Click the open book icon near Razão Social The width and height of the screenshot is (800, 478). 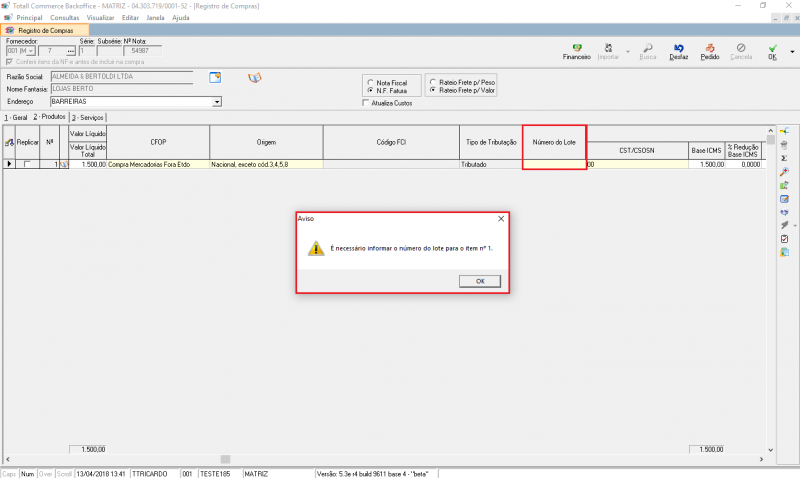tap(254, 77)
